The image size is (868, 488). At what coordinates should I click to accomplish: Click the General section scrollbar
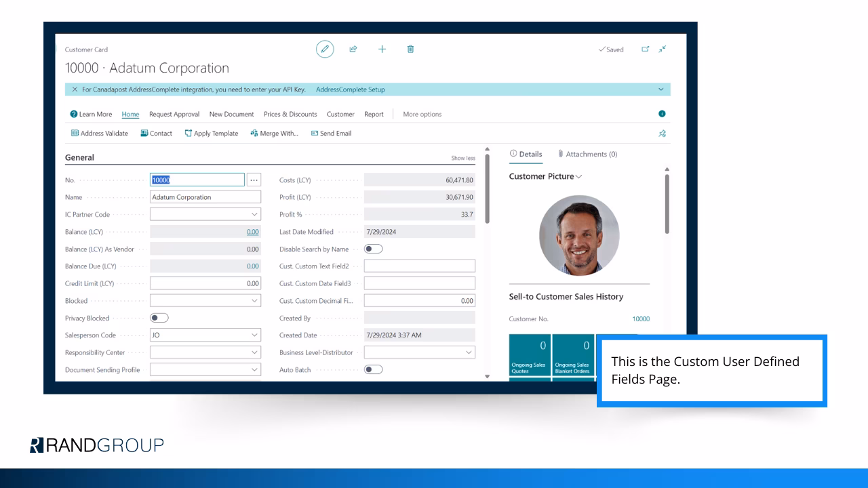487,190
